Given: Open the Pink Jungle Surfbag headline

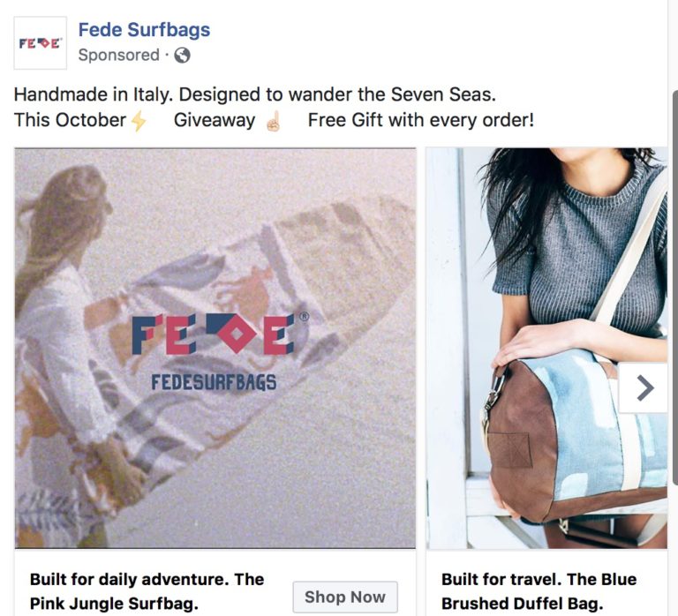Looking at the screenshot, I should point(147,591).
